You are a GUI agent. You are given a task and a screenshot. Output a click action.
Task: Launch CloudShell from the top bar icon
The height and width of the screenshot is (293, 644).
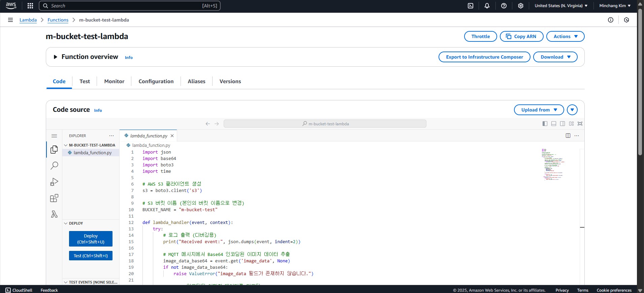pyautogui.click(x=471, y=6)
